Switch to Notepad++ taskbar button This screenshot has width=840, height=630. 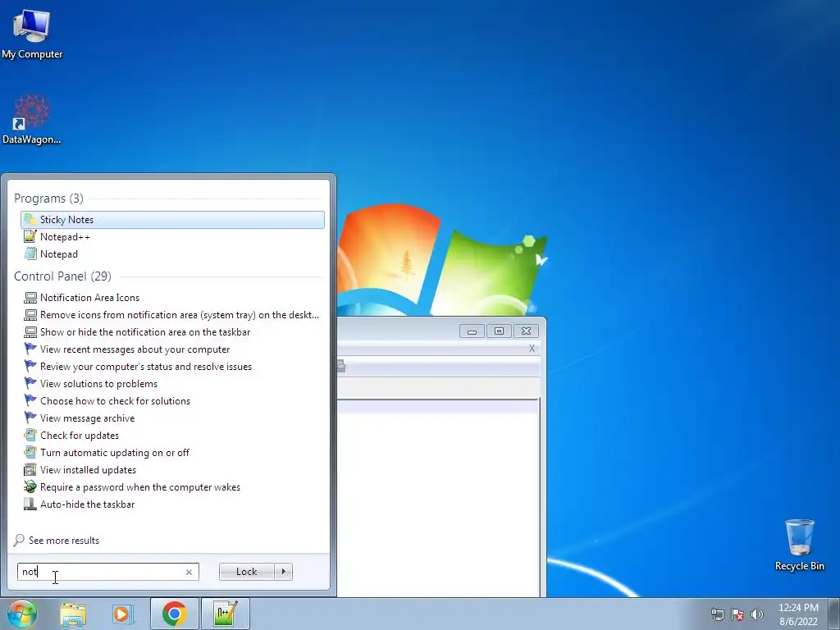tap(225, 614)
